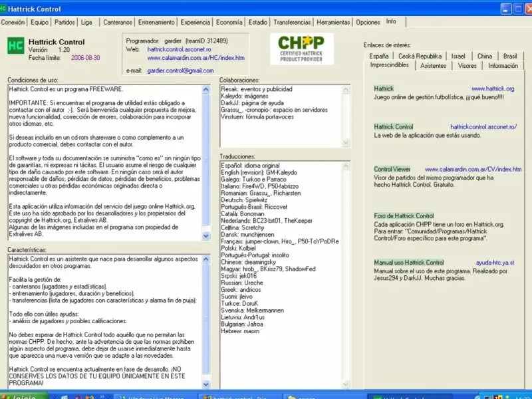Select the Brasil links tab
Screen dimensions: 532x399
[510, 57]
